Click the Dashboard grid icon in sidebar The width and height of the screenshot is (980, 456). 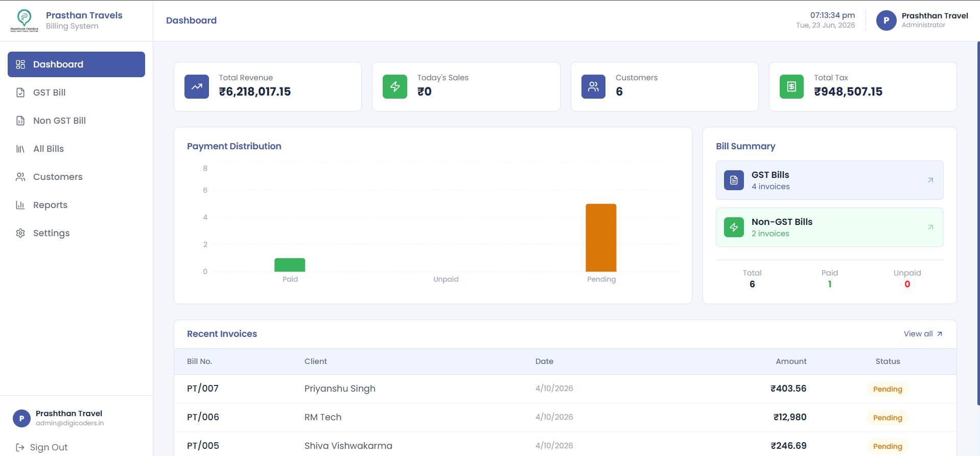coord(20,64)
